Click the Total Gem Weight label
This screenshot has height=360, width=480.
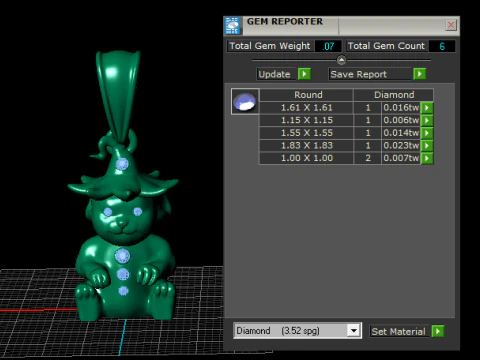(270, 46)
